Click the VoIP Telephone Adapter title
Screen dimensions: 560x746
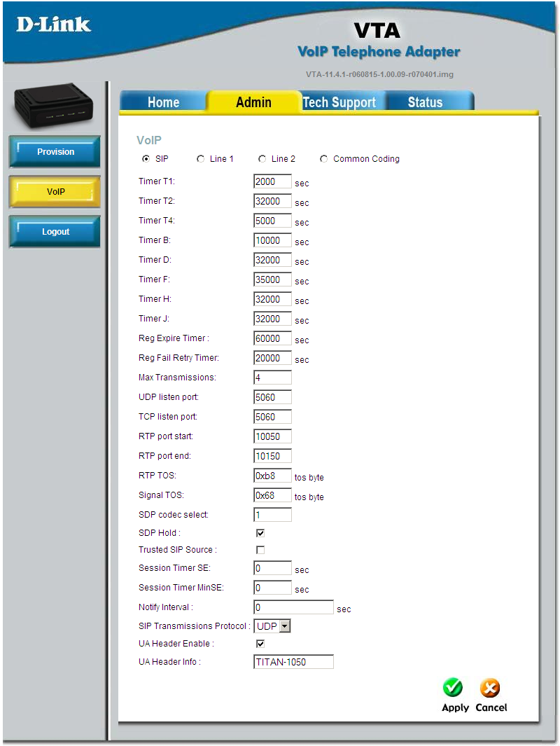(379, 51)
